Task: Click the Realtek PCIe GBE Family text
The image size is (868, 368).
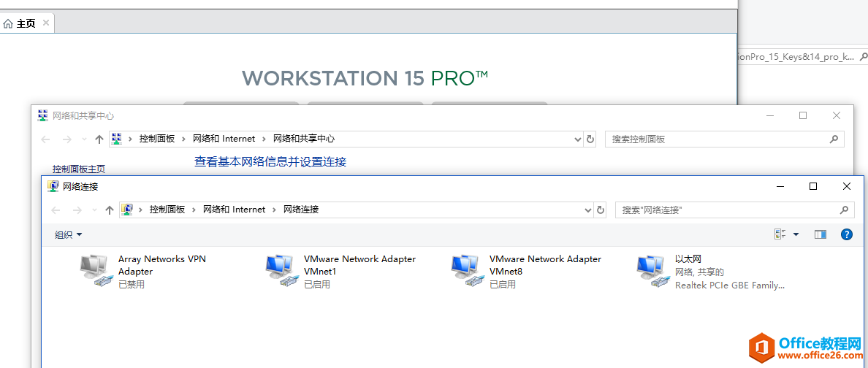Action: click(x=730, y=285)
